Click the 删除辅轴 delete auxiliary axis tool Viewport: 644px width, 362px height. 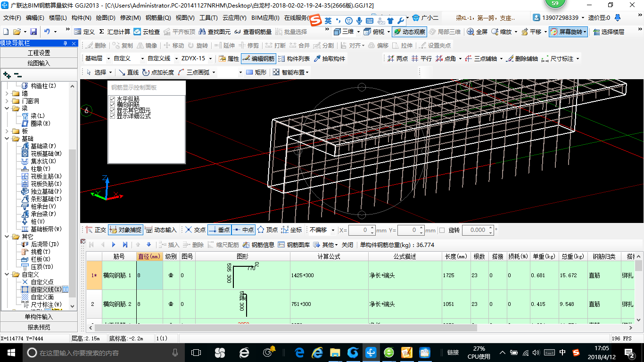(522, 58)
